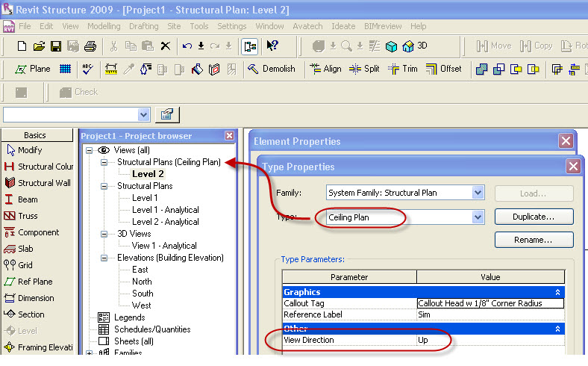Select the South elevation view

pyautogui.click(x=143, y=294)
